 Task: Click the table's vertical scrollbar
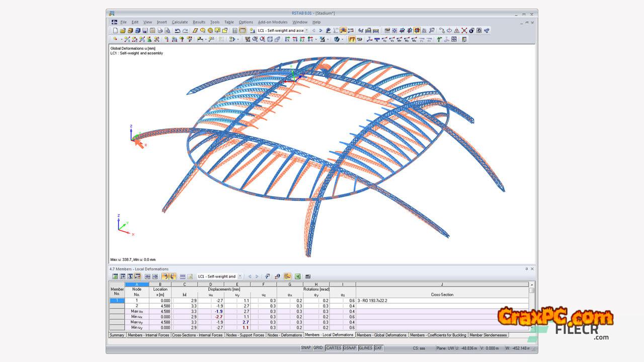pos(532,307)
